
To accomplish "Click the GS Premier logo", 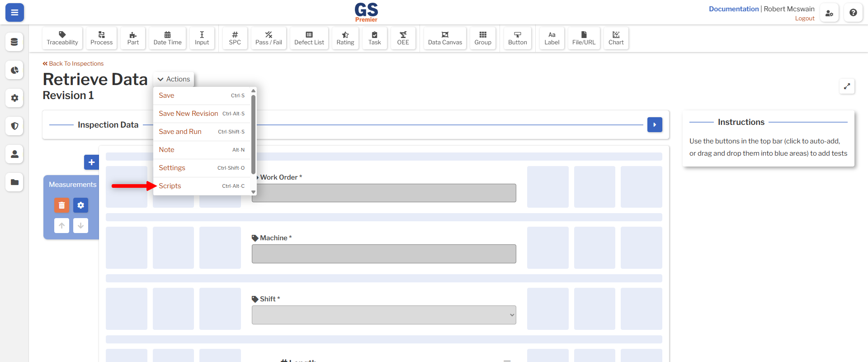I will (366, 12).
